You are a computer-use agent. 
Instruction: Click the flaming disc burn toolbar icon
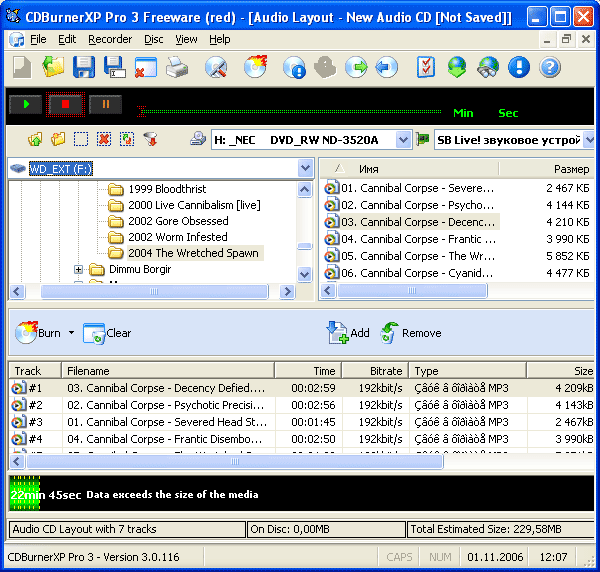tap(255, 67)
